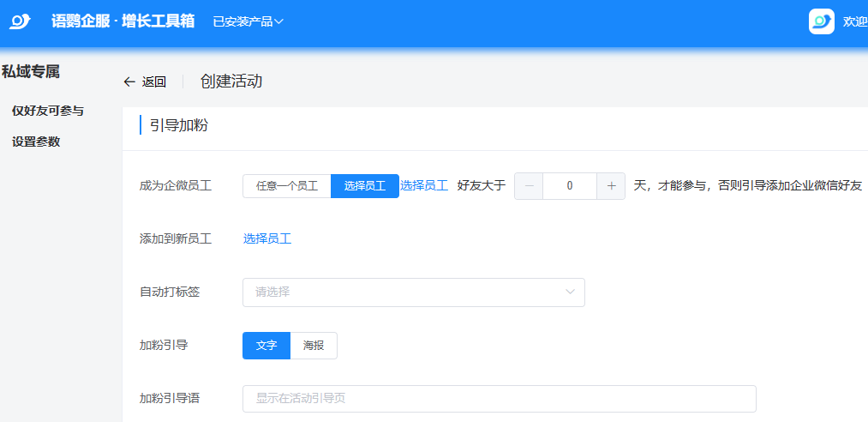This screenshot has width=868, height=422.
Task: Switch 加粉引导 to 海报
Action: pos(314,346)
